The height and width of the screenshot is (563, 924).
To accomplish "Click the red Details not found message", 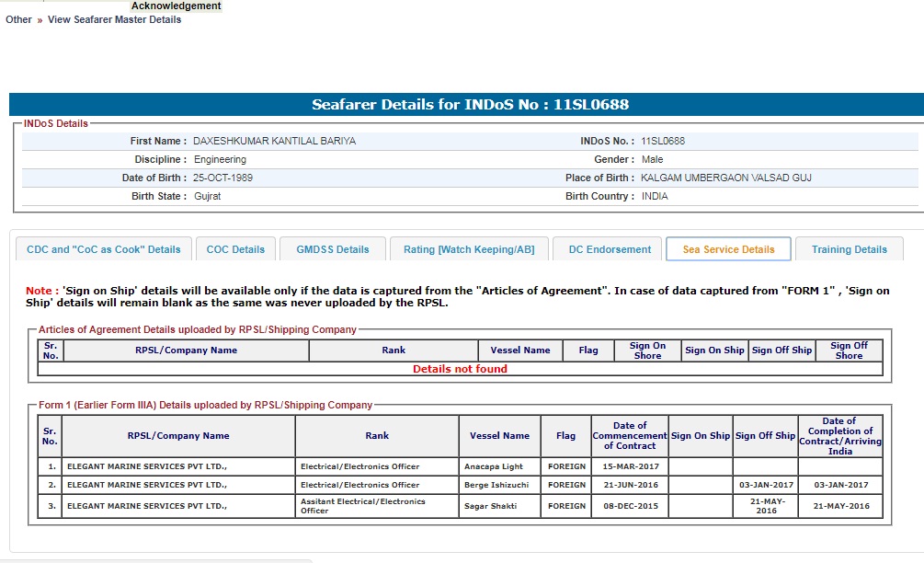I will (460, 369).
